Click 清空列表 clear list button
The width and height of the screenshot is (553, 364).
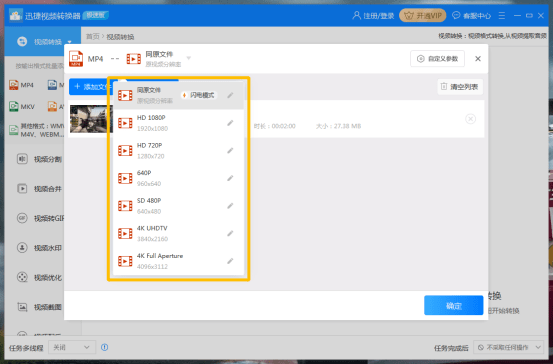pos(460,87)
